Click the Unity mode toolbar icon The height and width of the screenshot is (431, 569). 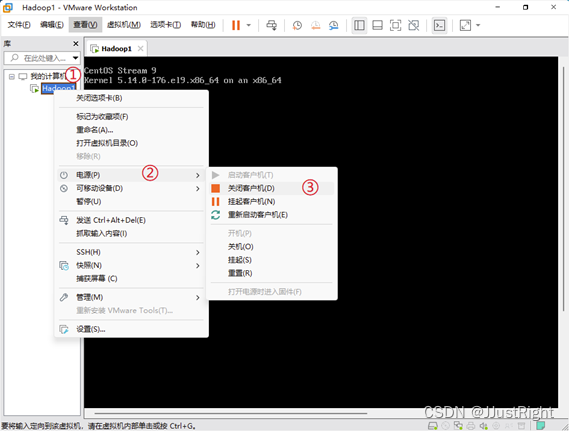tap(414, 25)
